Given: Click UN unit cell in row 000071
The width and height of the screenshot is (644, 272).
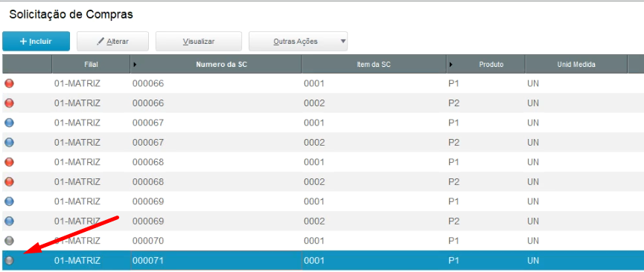Looking at the screenshot, I should [x=533, y=261].
